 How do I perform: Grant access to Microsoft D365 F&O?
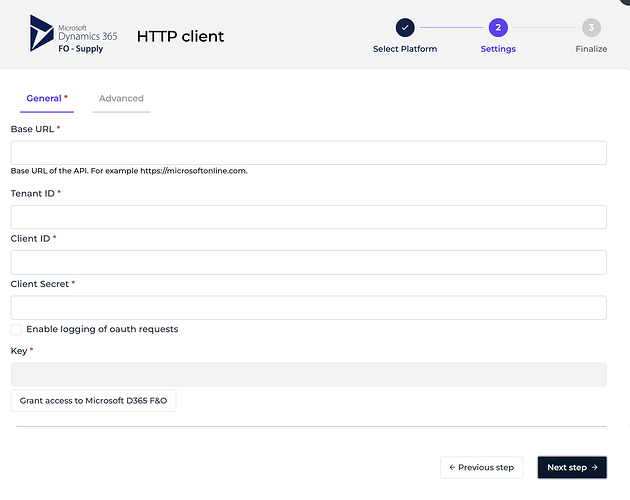(93, 401)
